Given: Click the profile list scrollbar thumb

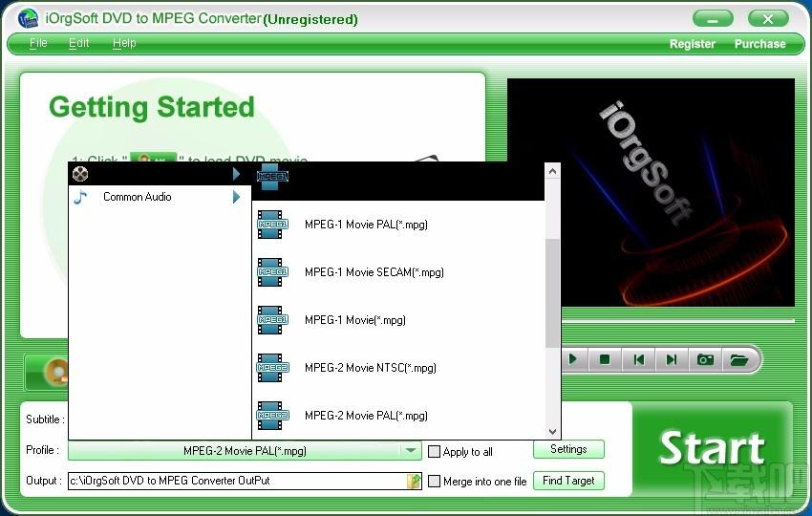Looking at the screenshot, I should click(x=552, y=293).
